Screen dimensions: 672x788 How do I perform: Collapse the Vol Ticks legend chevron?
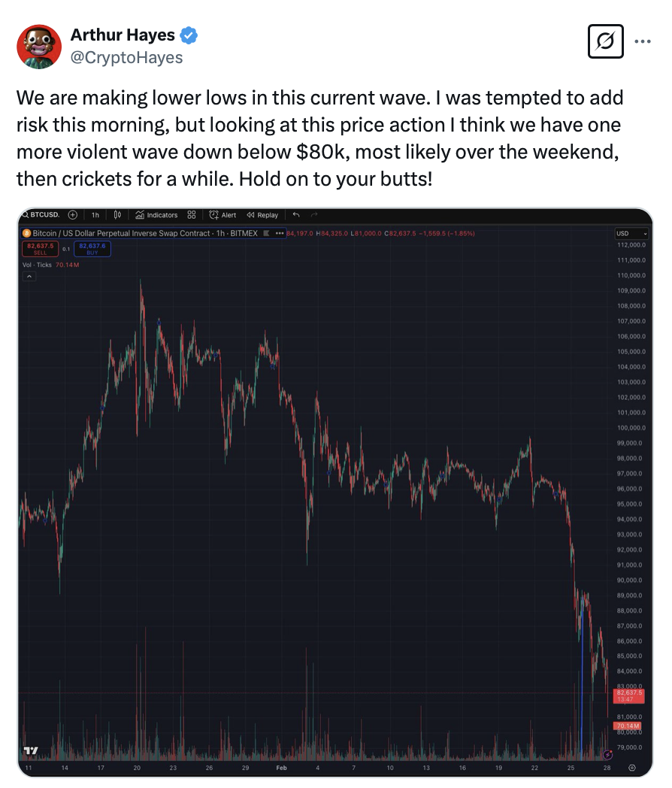click(x=28, y=276)
